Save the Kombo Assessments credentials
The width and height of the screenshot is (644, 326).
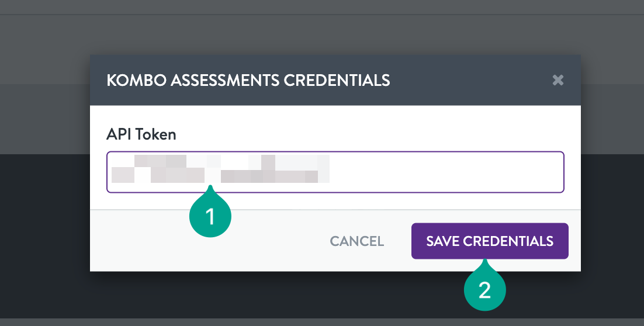point(490,241)
